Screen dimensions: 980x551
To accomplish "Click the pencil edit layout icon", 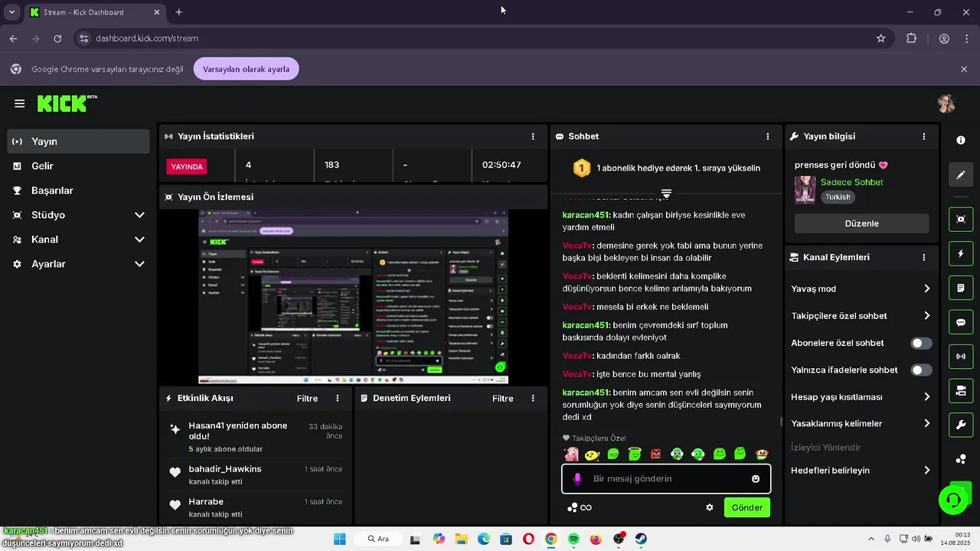I will (961, 175).
